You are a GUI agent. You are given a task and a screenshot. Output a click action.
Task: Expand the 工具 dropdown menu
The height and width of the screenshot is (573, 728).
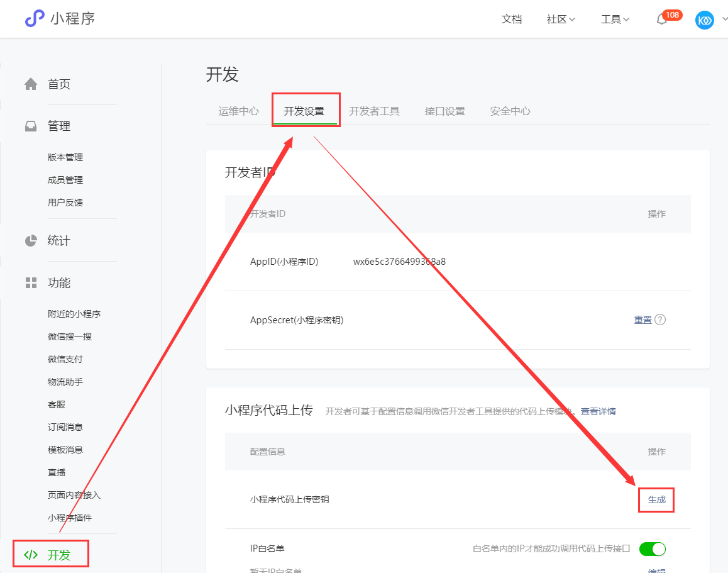tap(615, 19)
